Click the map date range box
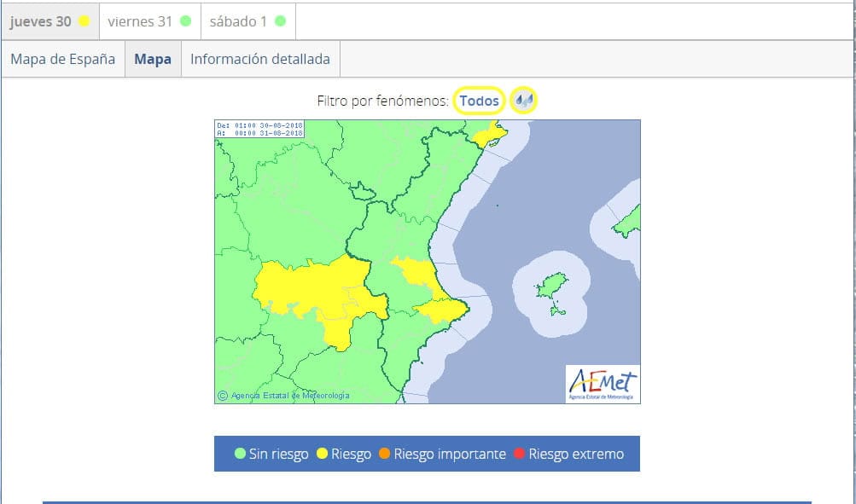Viewport: 856px width, 504px height. coord(259,129)
